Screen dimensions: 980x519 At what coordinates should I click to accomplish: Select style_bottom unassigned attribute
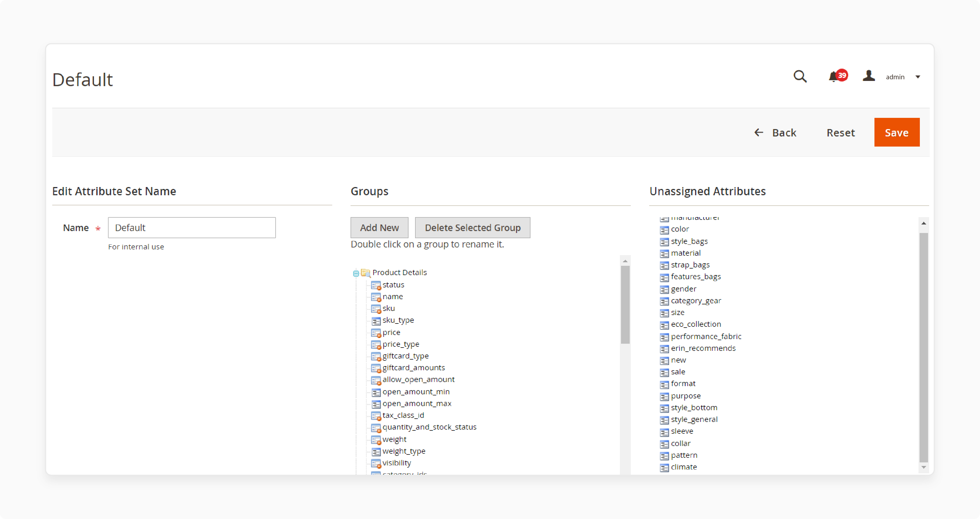[694, 407]
